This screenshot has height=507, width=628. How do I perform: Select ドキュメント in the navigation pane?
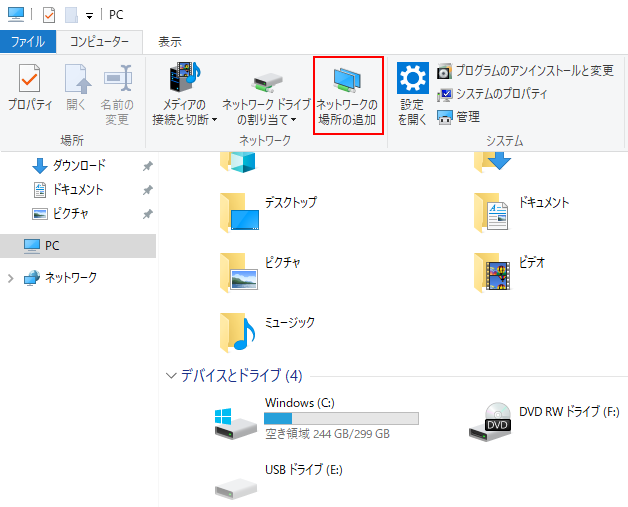(x=68, y=189)
